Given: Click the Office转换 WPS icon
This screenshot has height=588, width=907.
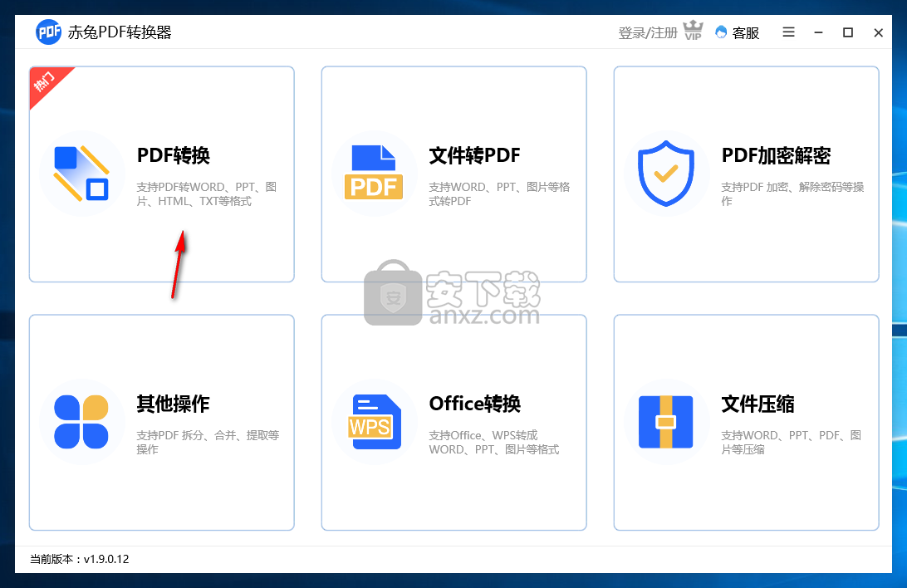Looking at the screenshot, I should (375, 422).
